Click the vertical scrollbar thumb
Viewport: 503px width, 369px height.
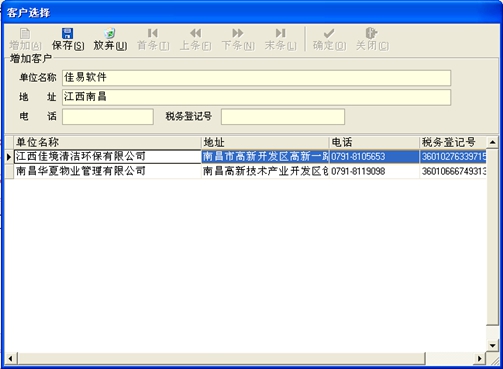point(492,237)
